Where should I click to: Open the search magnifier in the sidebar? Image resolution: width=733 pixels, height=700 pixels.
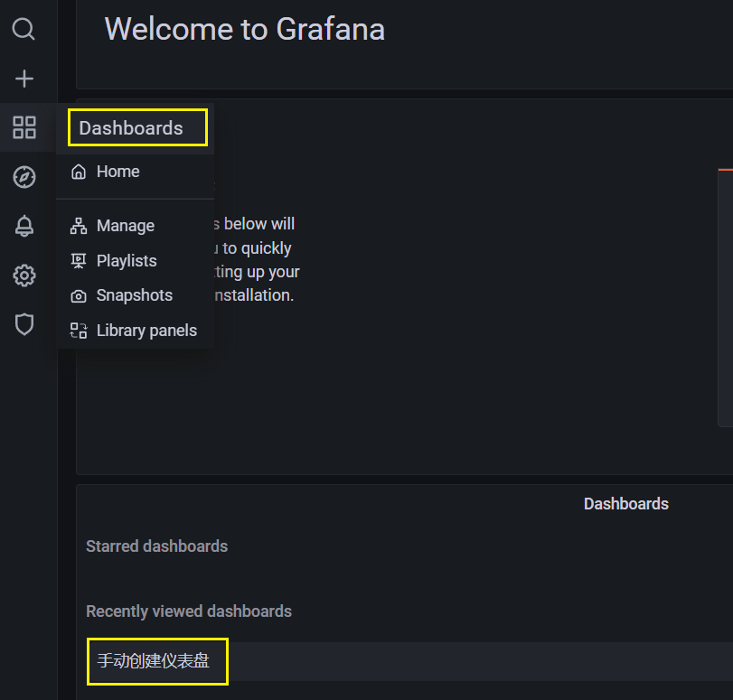(23, 29)
